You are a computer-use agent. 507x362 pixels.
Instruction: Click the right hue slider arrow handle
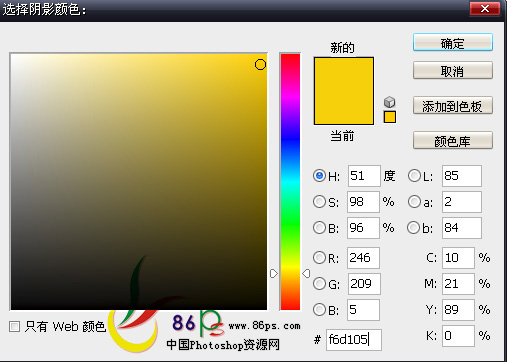pos(306,274)
